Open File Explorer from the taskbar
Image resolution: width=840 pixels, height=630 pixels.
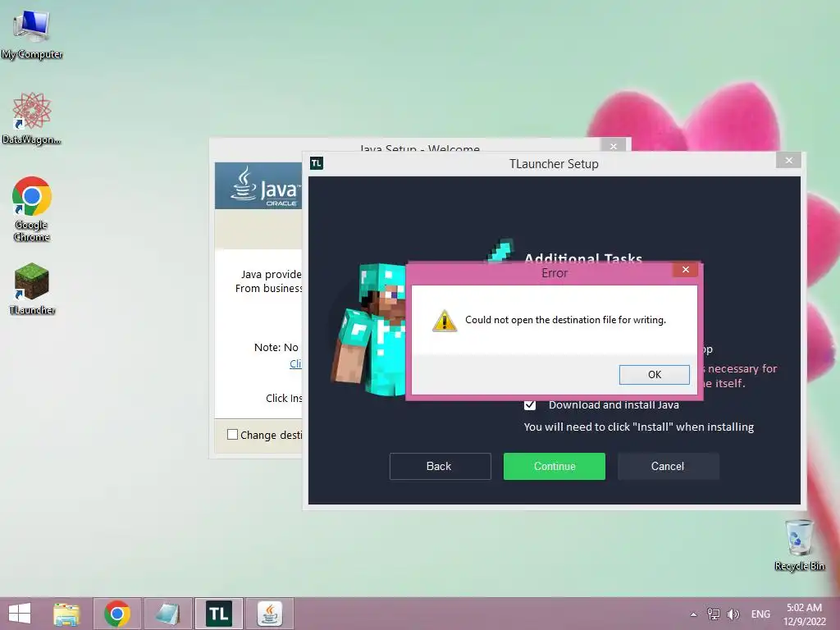pos(66,614)
